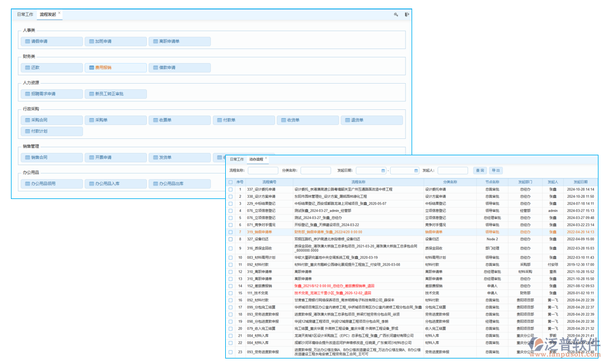
Task: Click the grid icon on the 招聘需求申请 button
Action: pyautogui.click(x=27, y=94)
